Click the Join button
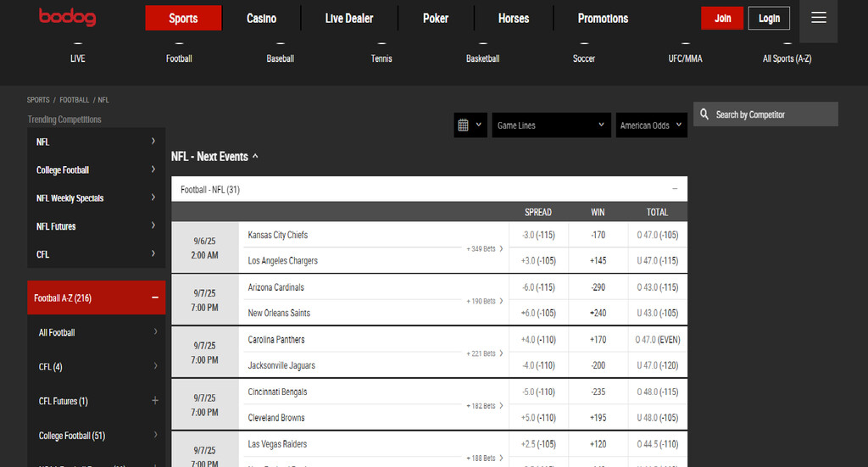The width and height of the screenshot is (868, 467). 722,19
